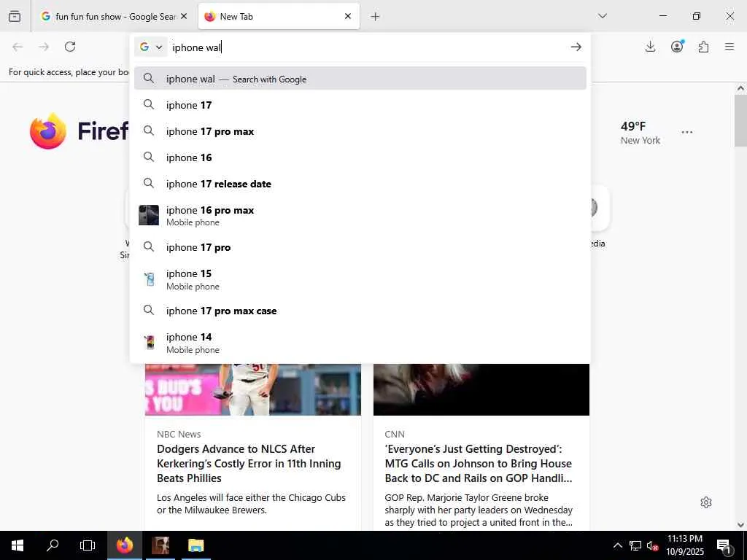Viewport: 747px width, 560px height.
Task: Open a new tab with the plus button
Action: [376, 17]
